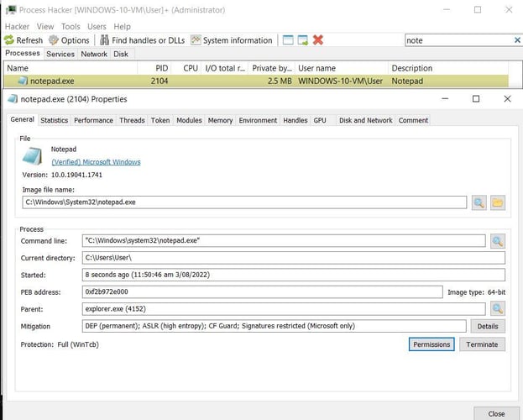Switch to the Services tab
Viewport: 523px width, 420px height.
pos(60,54)
